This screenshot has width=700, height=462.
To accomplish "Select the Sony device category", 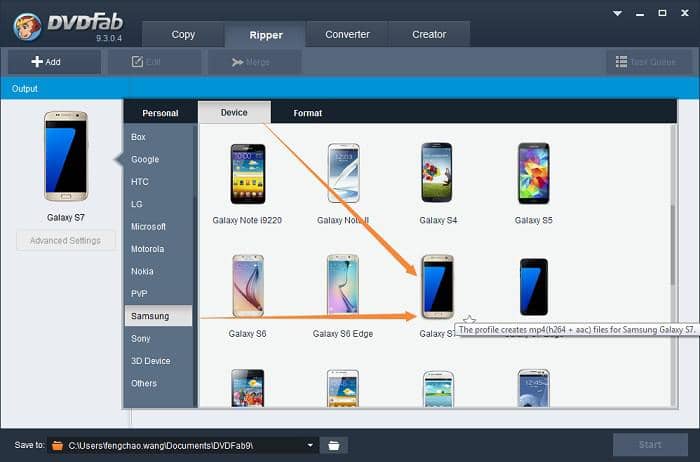I will click(158, 338).
